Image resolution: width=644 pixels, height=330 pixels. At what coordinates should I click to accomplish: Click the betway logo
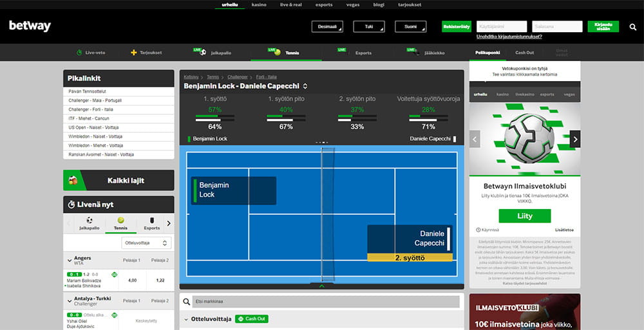[x=30, y=26]
